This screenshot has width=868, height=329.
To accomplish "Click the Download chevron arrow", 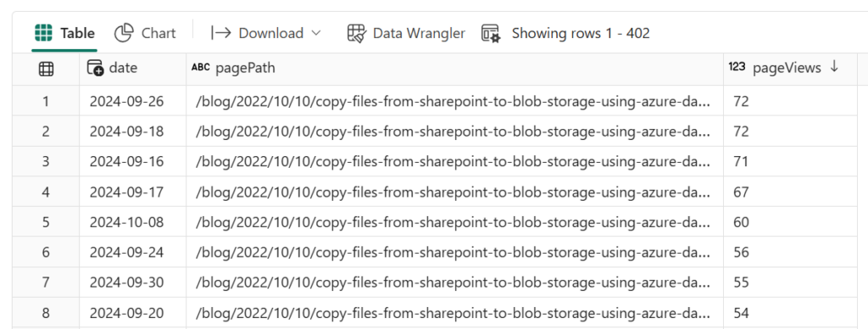I will pos(316,33).
